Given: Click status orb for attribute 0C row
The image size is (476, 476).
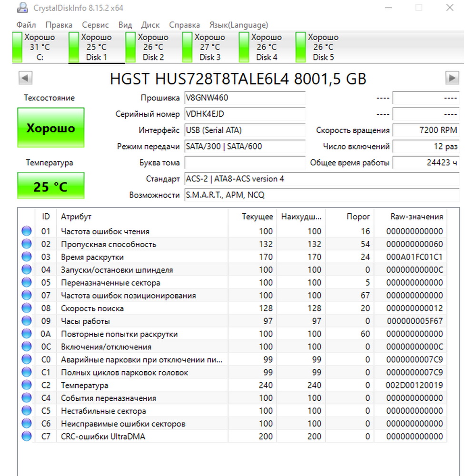Looking at the screenshot, I should [27, 347].
